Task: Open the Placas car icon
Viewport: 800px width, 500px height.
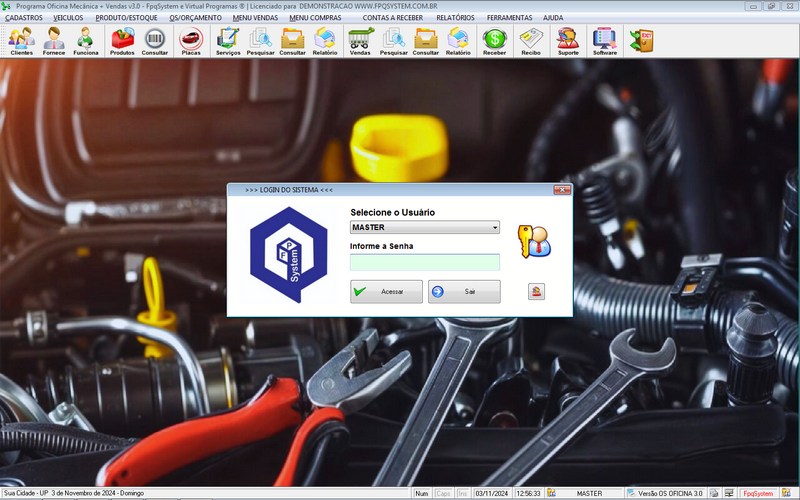Action: [191, 41]
